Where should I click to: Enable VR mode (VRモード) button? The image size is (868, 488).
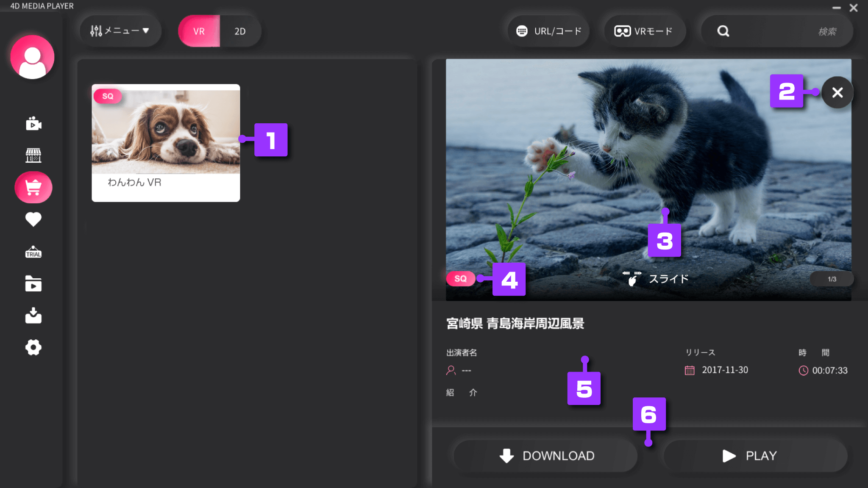click(644, 31)
